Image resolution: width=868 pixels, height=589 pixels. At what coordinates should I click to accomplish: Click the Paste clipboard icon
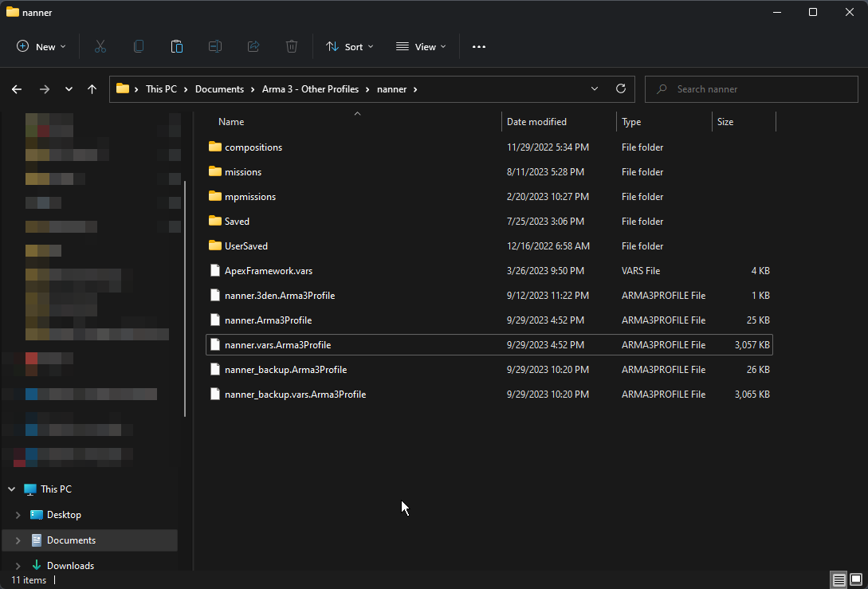pos(177,47)
